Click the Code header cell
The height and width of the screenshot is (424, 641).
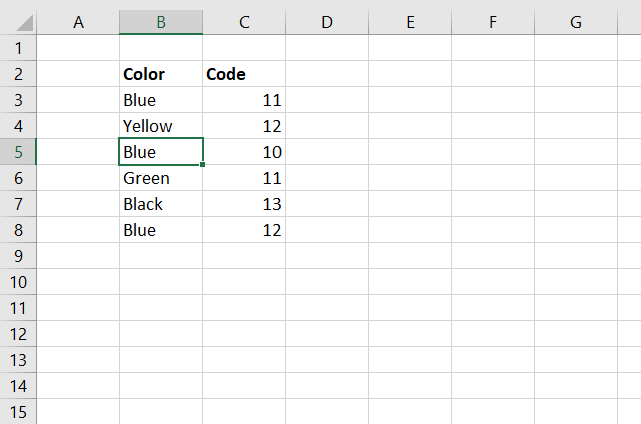pyautogui.click(x=244, y=74)
